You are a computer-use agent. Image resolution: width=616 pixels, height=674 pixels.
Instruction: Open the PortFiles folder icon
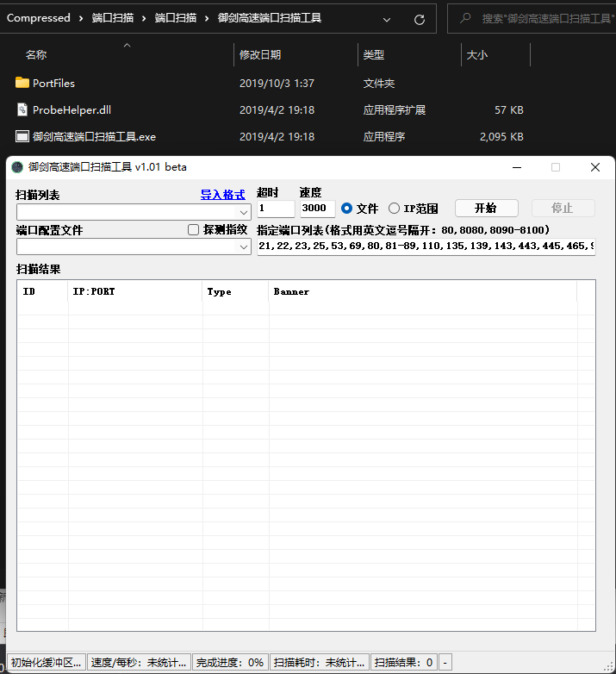22,83
